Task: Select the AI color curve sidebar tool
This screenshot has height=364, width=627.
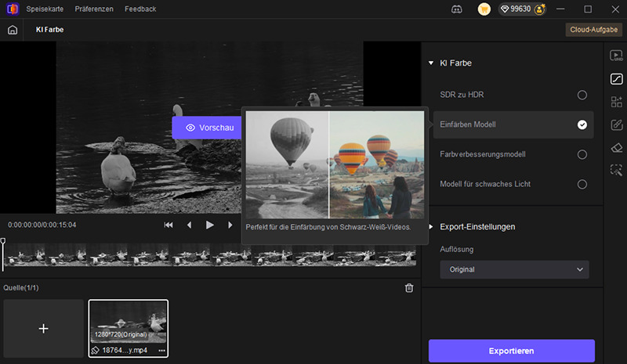Action: click(616, 79)
